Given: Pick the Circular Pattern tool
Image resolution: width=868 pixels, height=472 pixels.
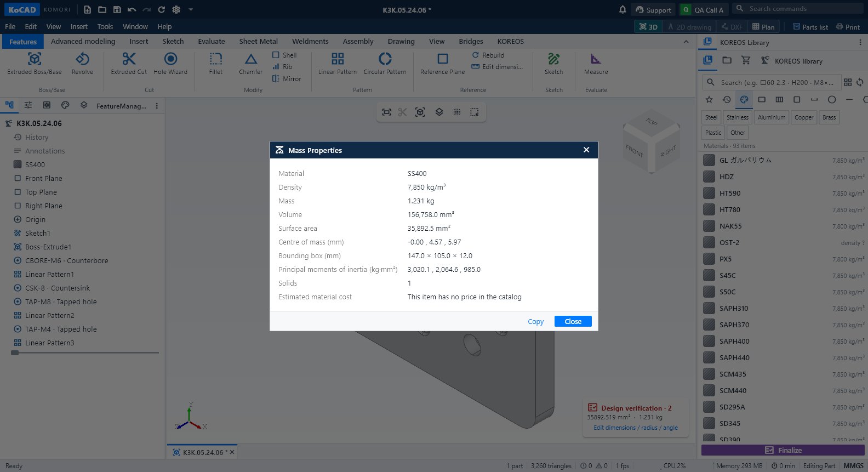Looking at the screenshot, I should [385, 63].
